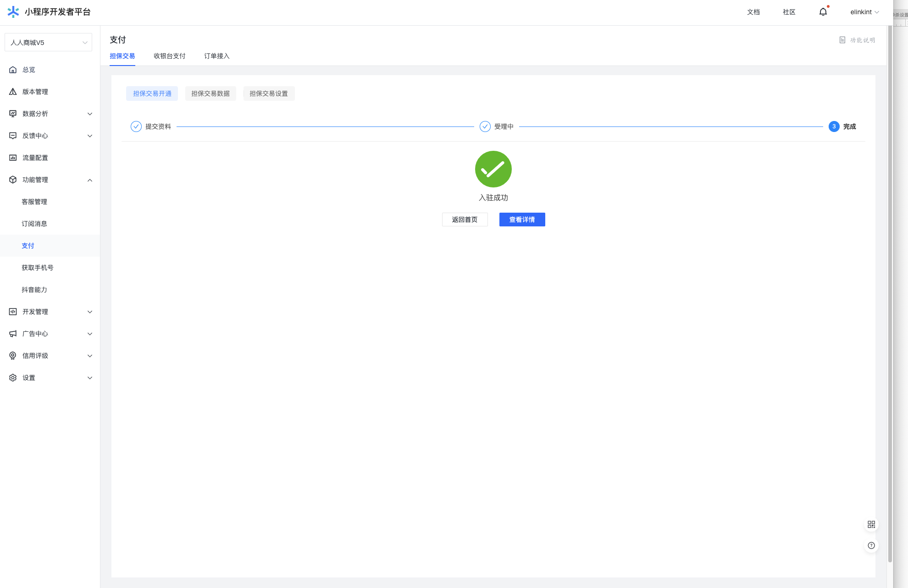Click the 流量配置 chart icon
This screenshot has height=588, width=908.
pos(13,158)
